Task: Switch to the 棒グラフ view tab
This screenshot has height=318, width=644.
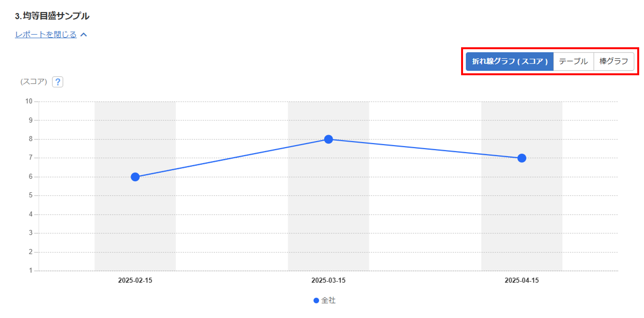Action: coord(613,61)
